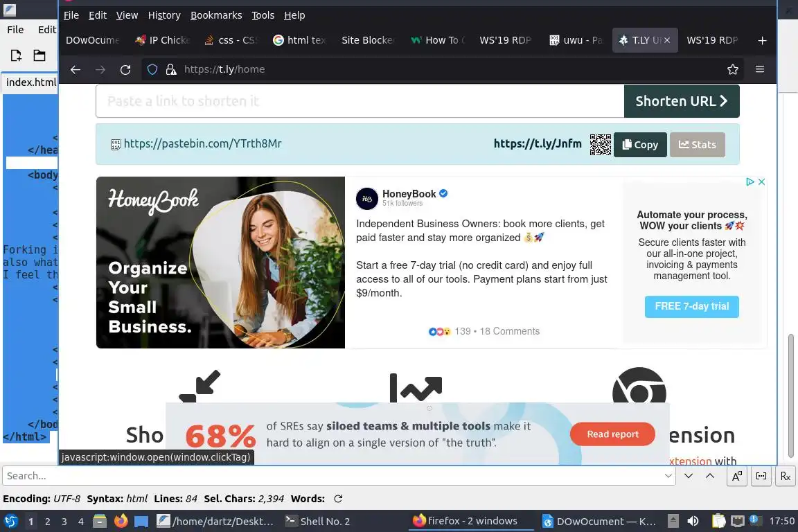This screenshot has height=532, width=798.
Task: Click the 17:50 taskbar clock
Action: pos(781,522)
